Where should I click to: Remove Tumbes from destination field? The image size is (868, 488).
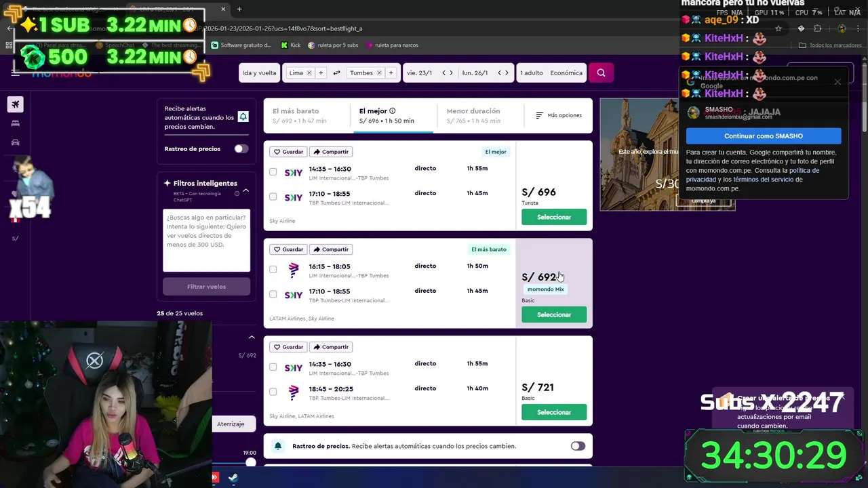(x=379, y=73)
